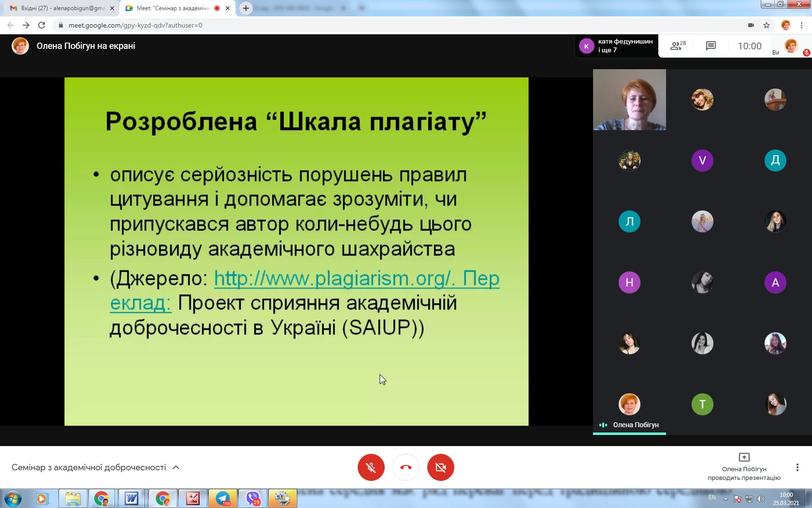
Task: Open the participants list icon
Action: point(678,46)
